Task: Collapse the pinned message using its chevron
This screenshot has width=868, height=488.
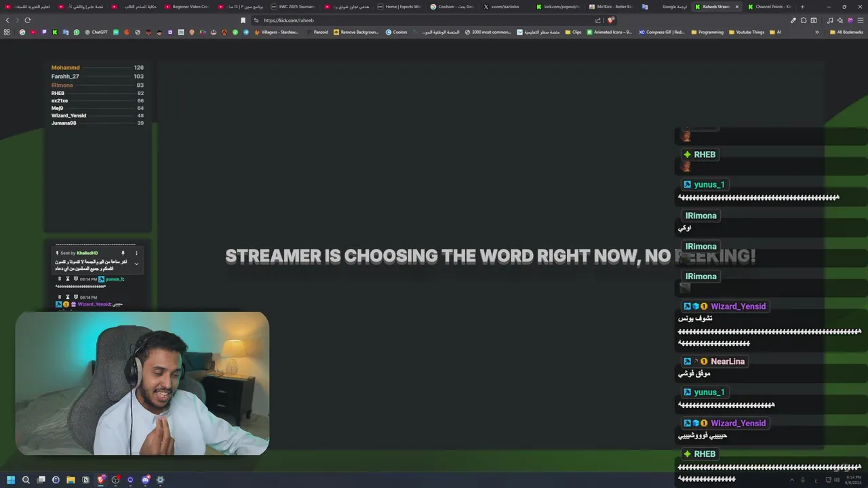Action: tap(136, 264)
